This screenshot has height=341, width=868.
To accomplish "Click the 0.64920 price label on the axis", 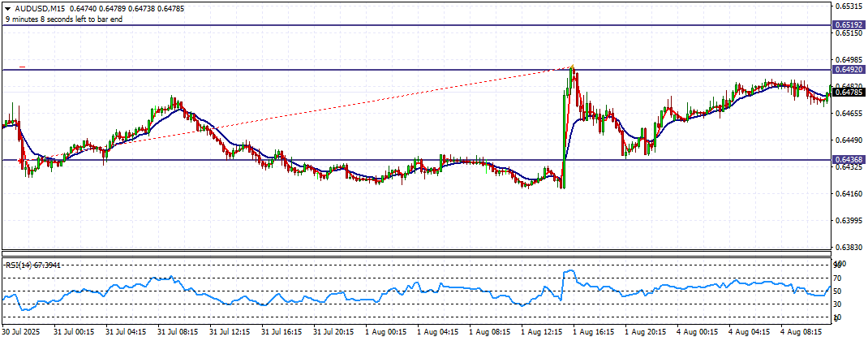I will [x=848, y=70].
